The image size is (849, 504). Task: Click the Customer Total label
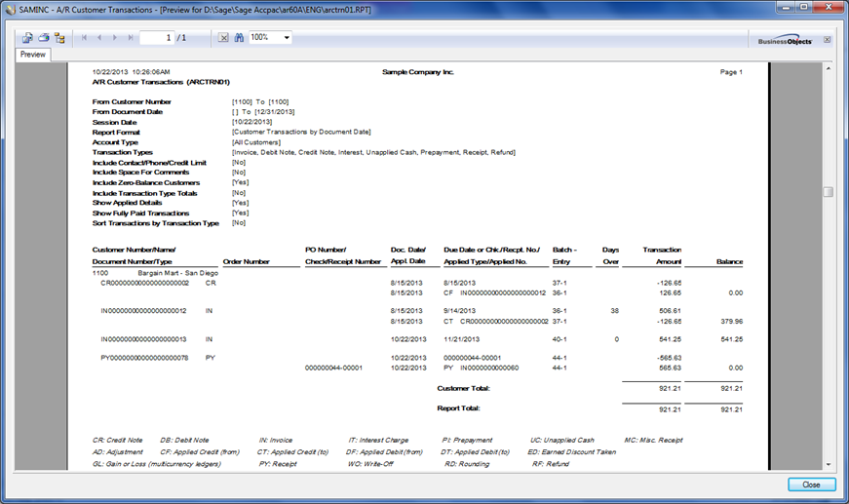coord(463,389)
